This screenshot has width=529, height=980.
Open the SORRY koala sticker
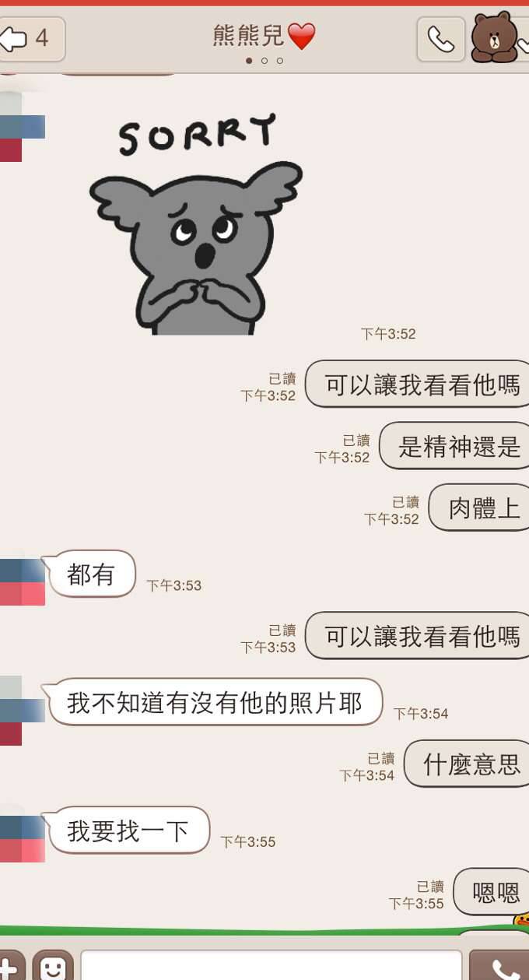(195, 224)
